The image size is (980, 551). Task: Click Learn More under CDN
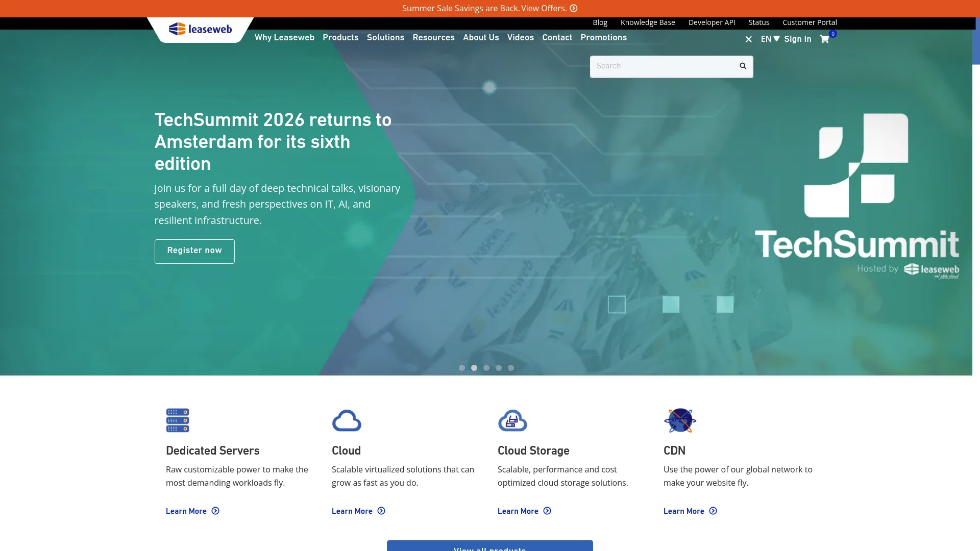point(684,511)
